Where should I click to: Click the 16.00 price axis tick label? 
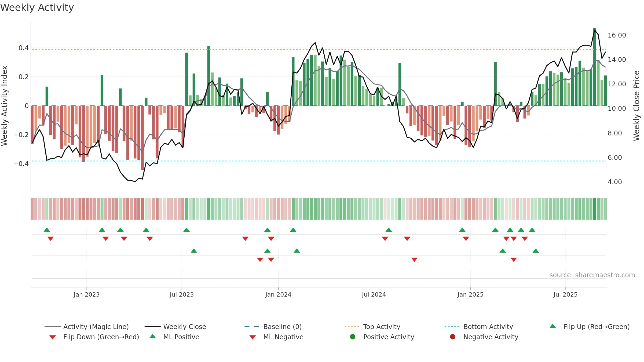(617, 35)
